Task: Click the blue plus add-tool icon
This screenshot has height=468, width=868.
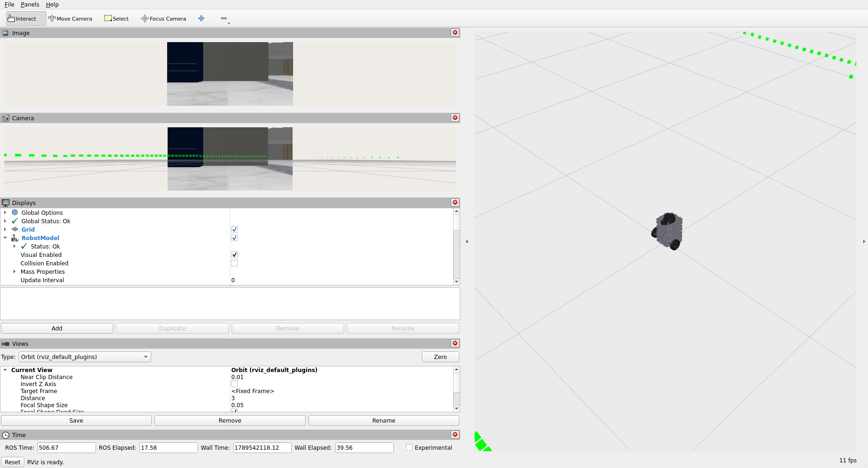Action: (x=201, y=18)
